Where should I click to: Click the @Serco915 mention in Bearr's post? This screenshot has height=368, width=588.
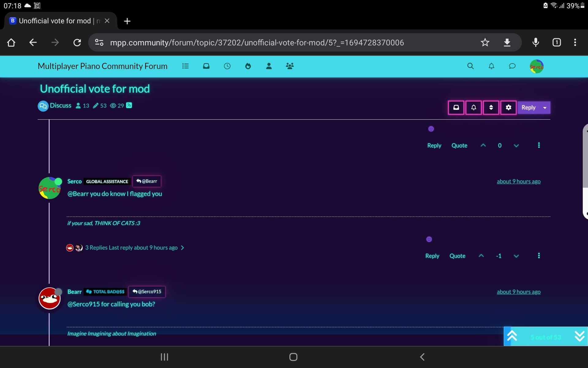tap(84, 304)
